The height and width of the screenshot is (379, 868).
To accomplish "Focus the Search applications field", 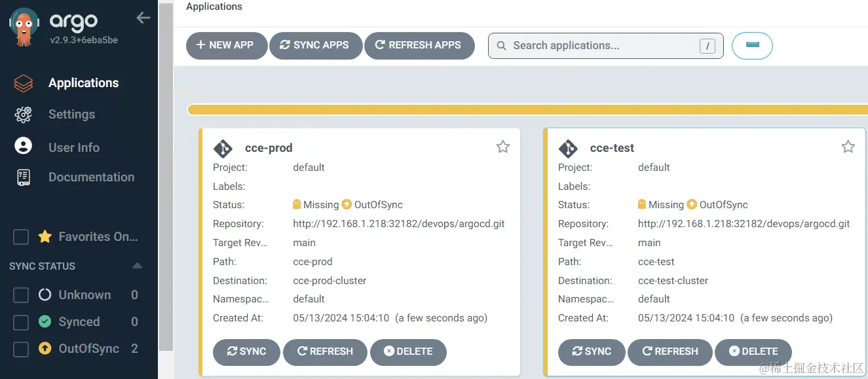I will (605, 46).
